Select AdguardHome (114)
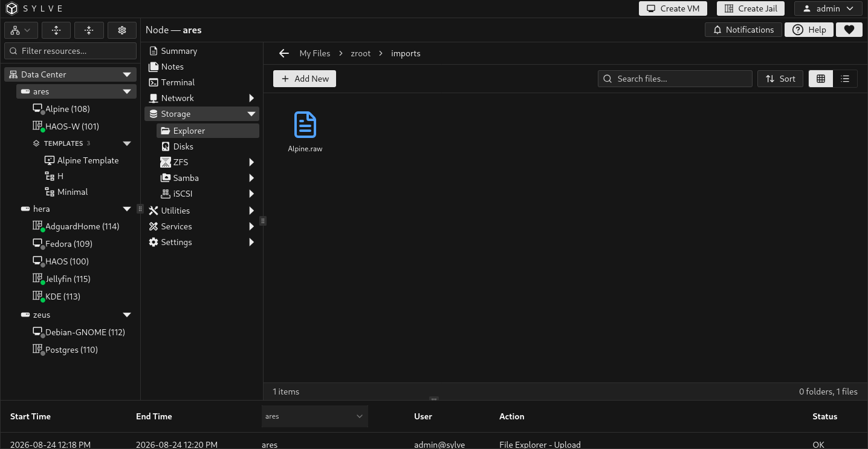868x449 pixels. pyautogui.click(x=82, y=226)
